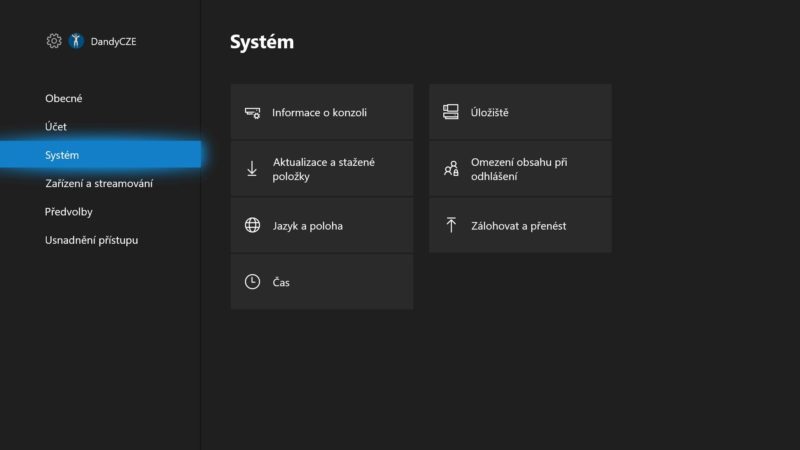Screen dimensions: 800x450
Task: Click the upload arrow icon for Zálohovat
Action: [x=451, y=225]
